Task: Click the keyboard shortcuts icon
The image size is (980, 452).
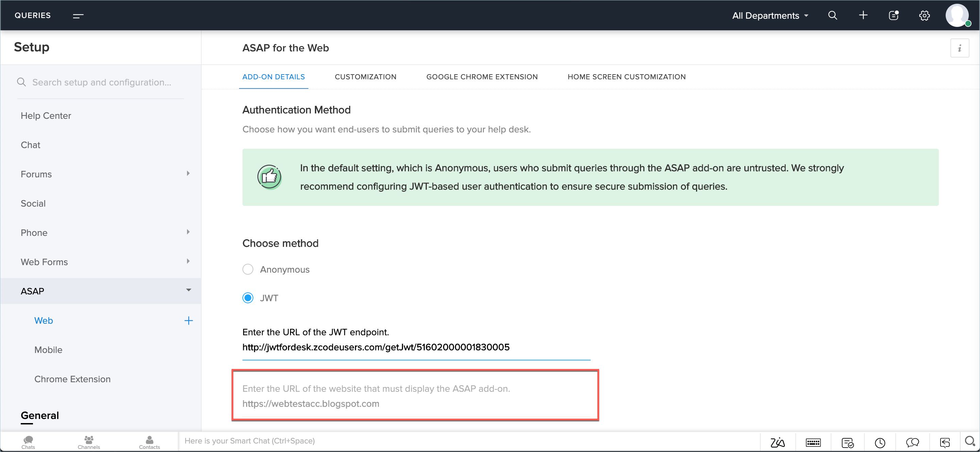Action: click(813, 442)
